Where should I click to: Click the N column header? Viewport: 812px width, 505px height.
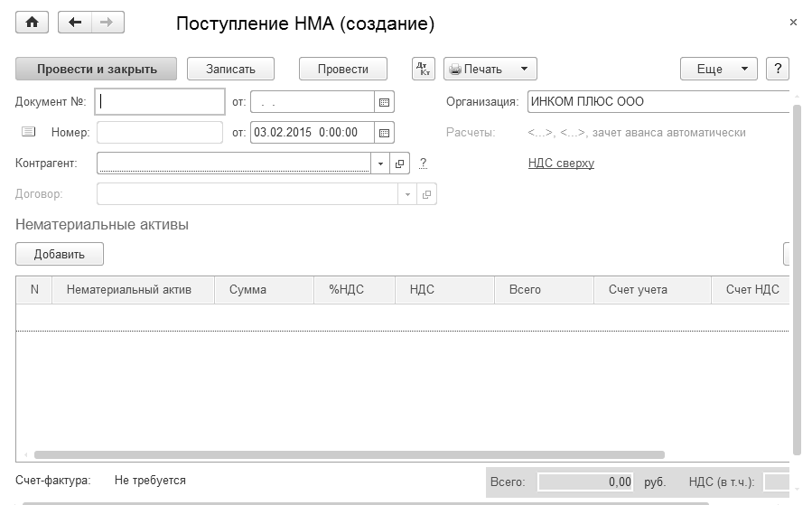(x=34, y=290)
